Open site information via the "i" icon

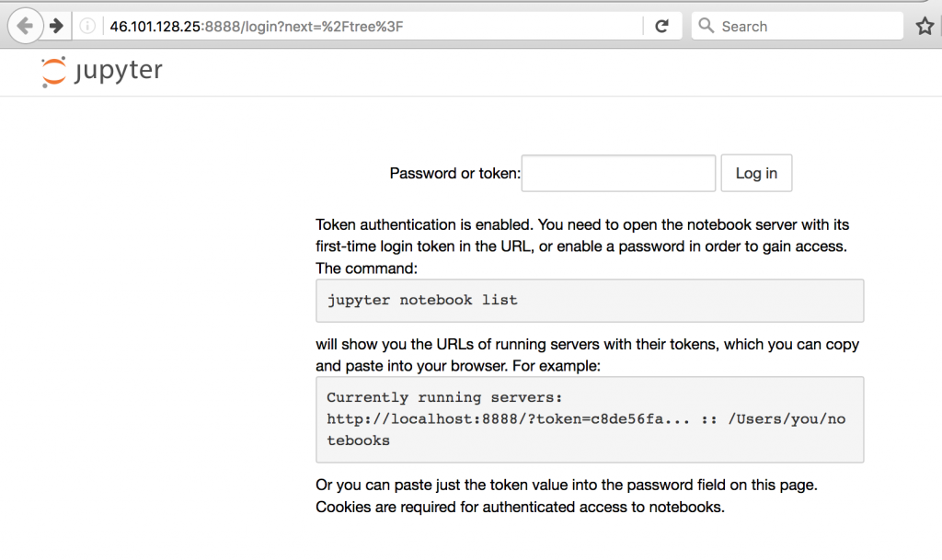click(x=87, y=25)
